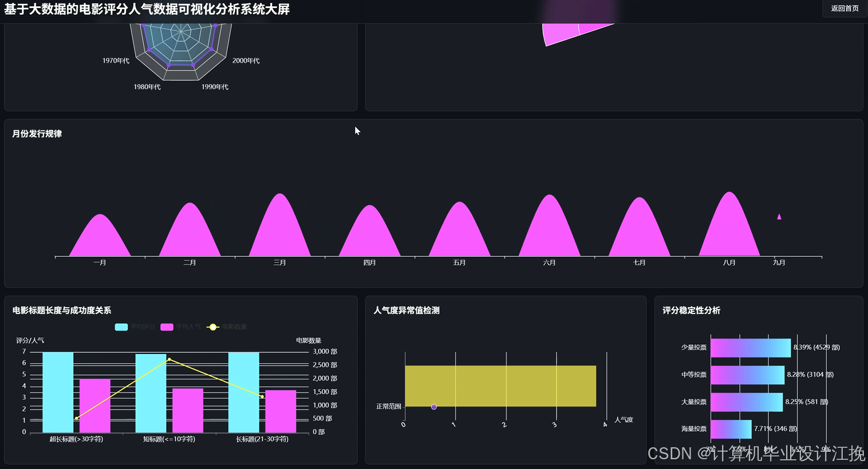Click the 大量投票 gradient bar
Screen dimensions: 868x469
(747, 402)
